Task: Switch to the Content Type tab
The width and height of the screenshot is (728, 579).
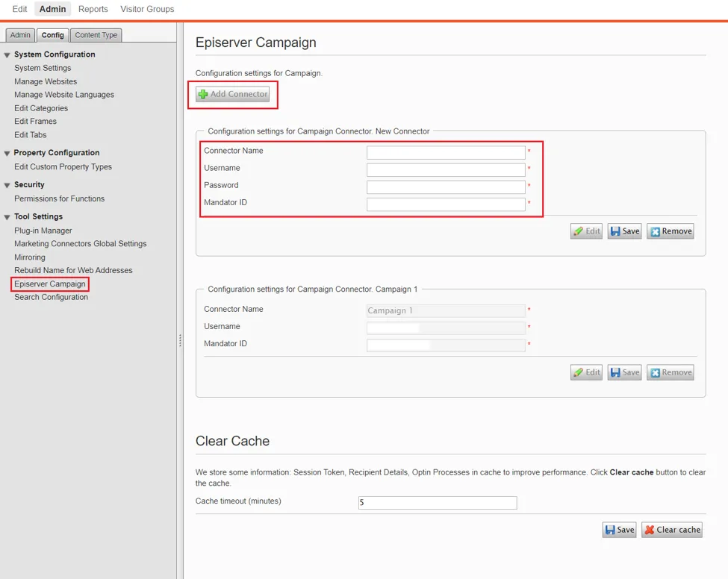Action: [x=96, y=35]
